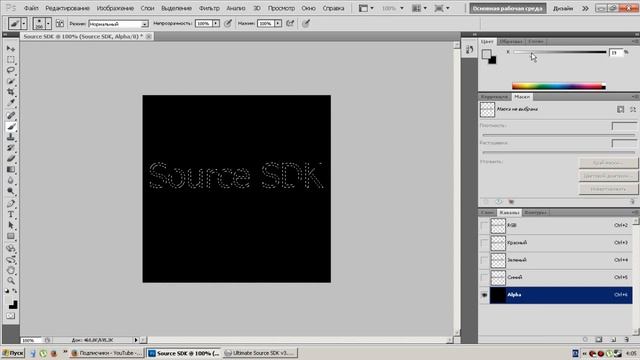The height and width of the screenshot is (360, 640).
Task: Select the Dodge tool
Action: point(11,191)
